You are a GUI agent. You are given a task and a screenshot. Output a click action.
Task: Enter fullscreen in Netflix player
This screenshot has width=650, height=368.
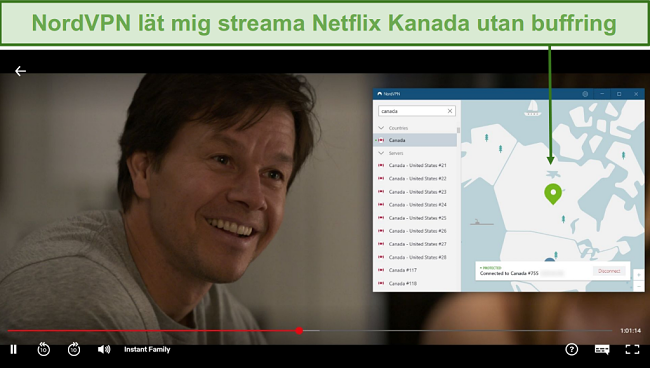pos(632,349)
